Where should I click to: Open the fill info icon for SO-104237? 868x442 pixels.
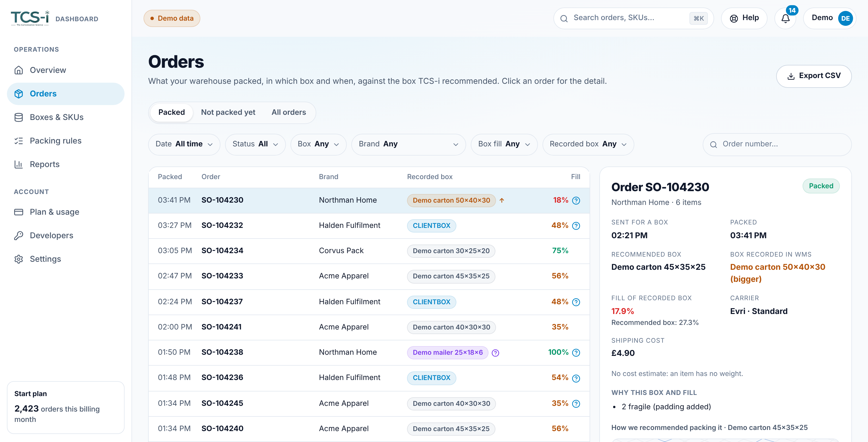[576, 302]
